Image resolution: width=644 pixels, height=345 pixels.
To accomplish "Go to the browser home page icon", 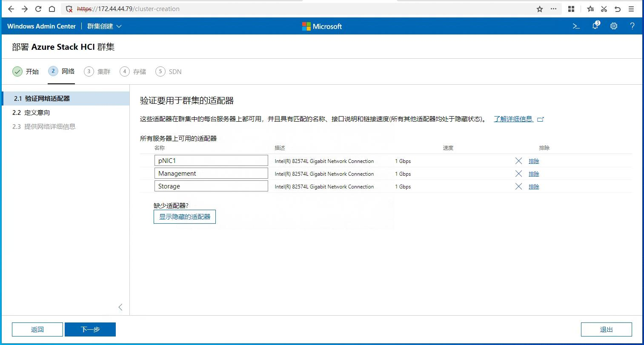I will pyautogui.click(x=52, y=9).
